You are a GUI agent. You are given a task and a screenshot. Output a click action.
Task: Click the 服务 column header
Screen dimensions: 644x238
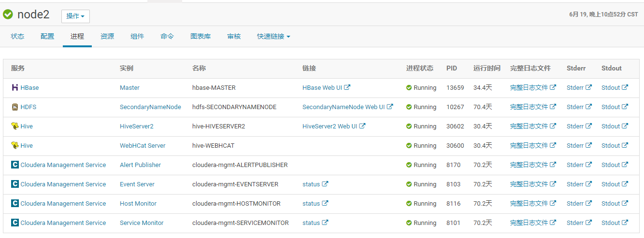[x=18, y=69]
